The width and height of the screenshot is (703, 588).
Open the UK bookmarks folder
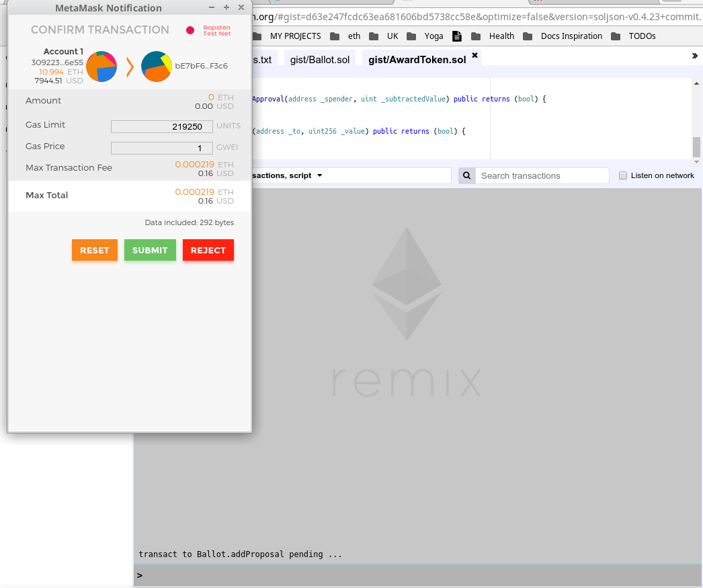click(x=384, y=36)
